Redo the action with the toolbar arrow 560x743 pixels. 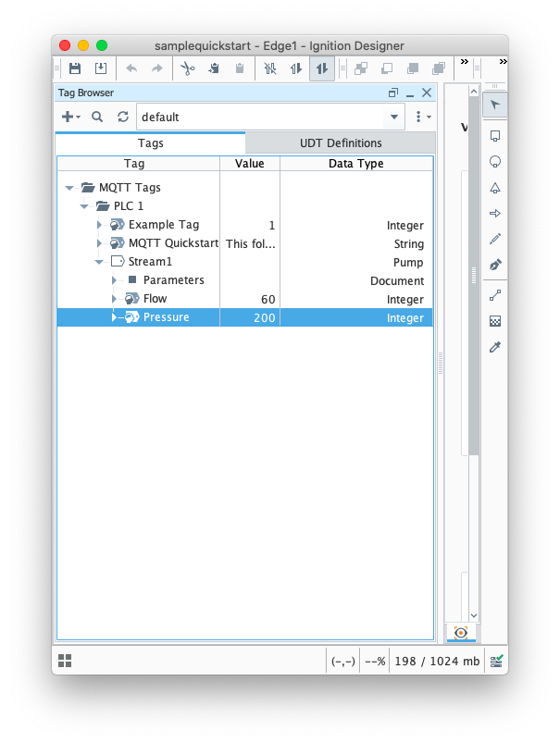[157, 68]
